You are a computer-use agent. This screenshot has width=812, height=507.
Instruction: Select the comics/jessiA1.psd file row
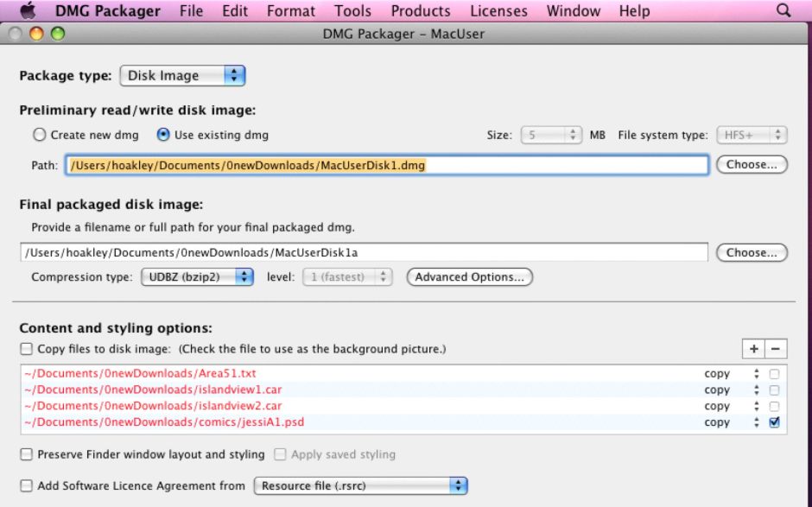pos(404,422)
